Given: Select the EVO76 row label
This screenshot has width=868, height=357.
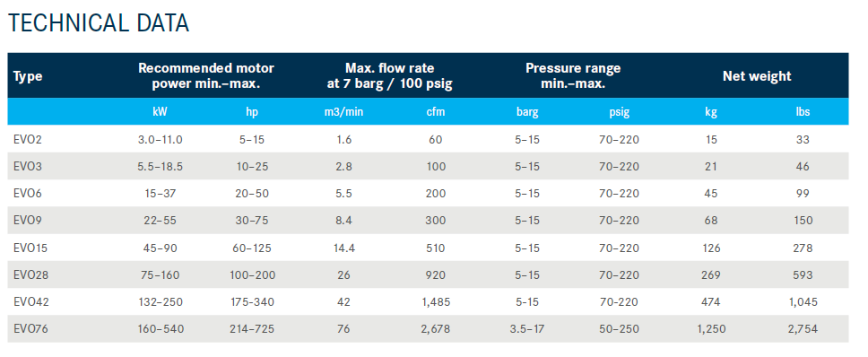Looking at the screenshot, I should 30,329.
